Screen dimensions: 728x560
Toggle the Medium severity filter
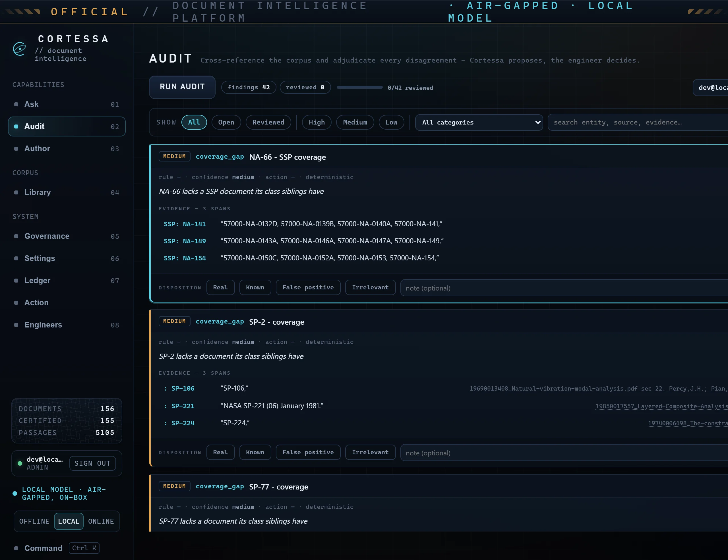[x=355, y=122]
